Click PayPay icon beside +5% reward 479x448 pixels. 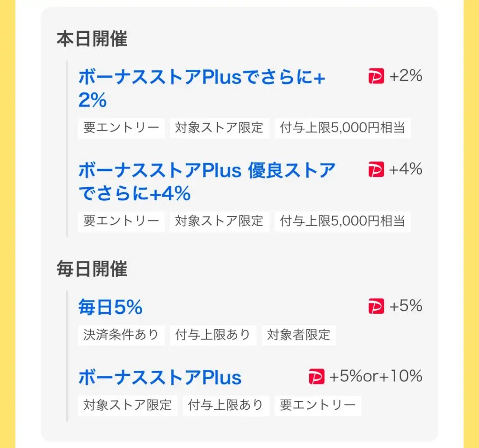point(376,306)
